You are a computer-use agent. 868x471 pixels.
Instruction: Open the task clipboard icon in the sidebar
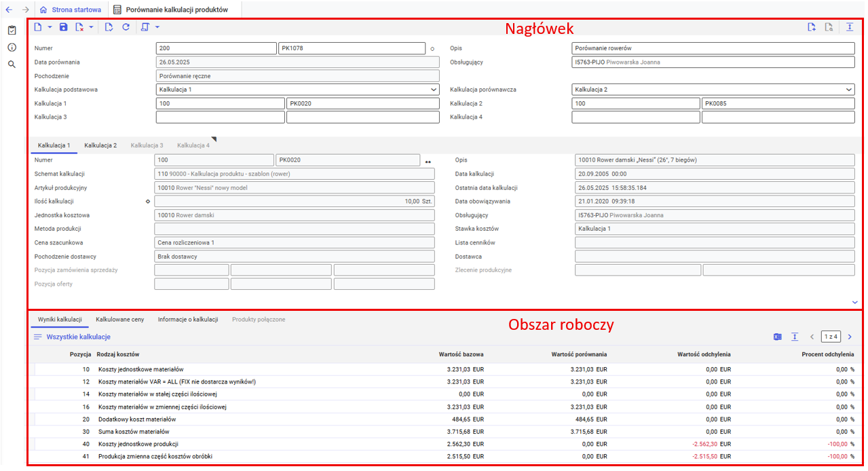click(12, 31)
